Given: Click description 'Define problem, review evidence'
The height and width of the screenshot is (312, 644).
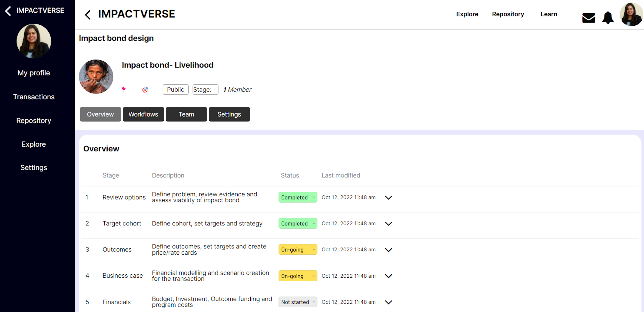Looking at the screenshot, I should tap(205, 197).
